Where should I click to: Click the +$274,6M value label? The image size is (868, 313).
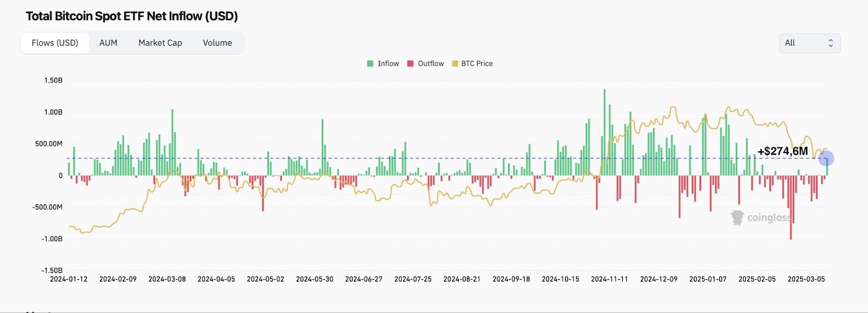[x=783, y=151]
